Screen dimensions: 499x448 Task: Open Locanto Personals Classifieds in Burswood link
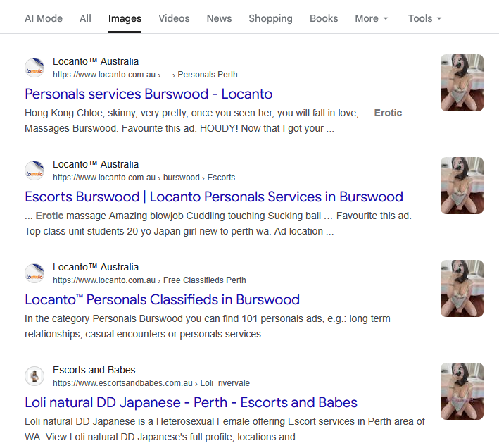pyautogui.click(x=162, y=299)
